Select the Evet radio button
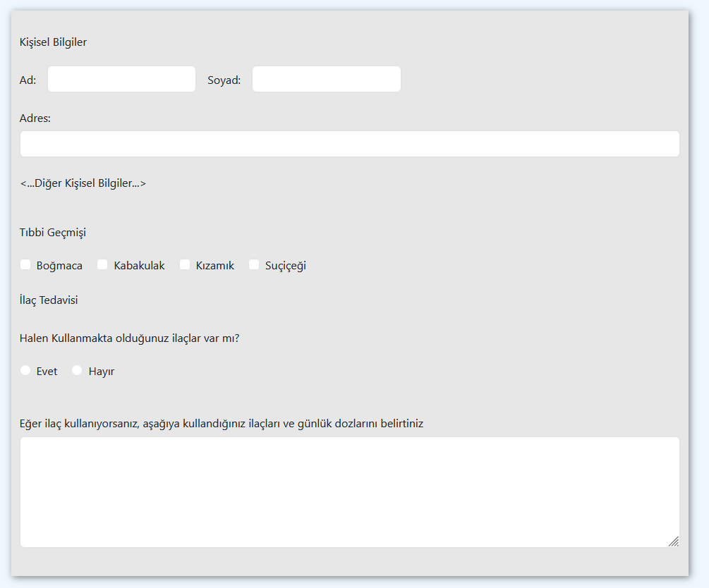Image resolution: width=709 pixels, height=588 pixels. coord(25,369)
